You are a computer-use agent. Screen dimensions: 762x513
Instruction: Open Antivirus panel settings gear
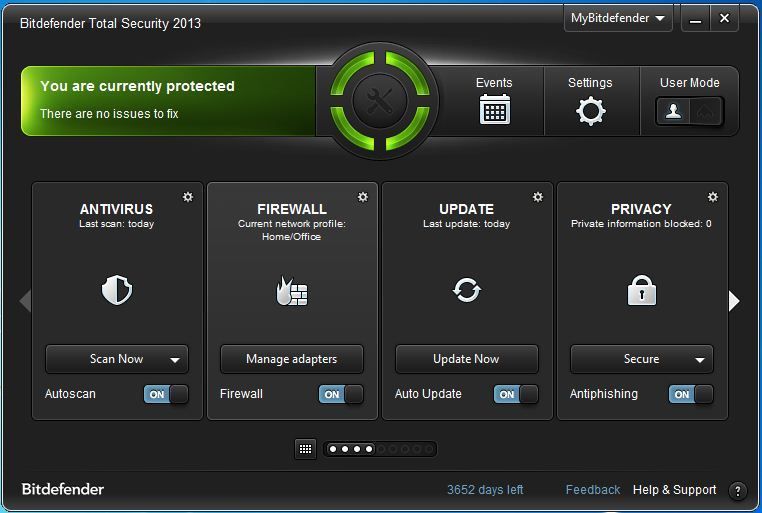[188, 197]
